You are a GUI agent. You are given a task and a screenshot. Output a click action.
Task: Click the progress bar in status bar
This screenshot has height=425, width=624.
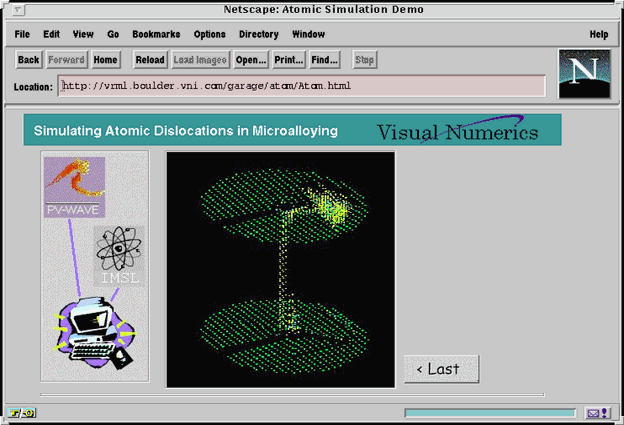490,413
